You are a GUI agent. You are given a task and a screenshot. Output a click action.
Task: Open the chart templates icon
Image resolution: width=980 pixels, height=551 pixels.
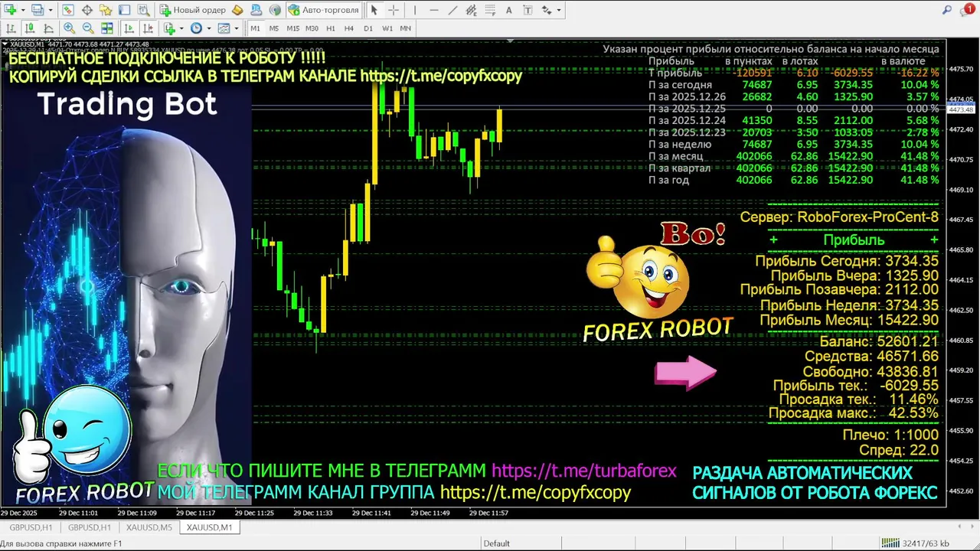click(x=224, y=28)
